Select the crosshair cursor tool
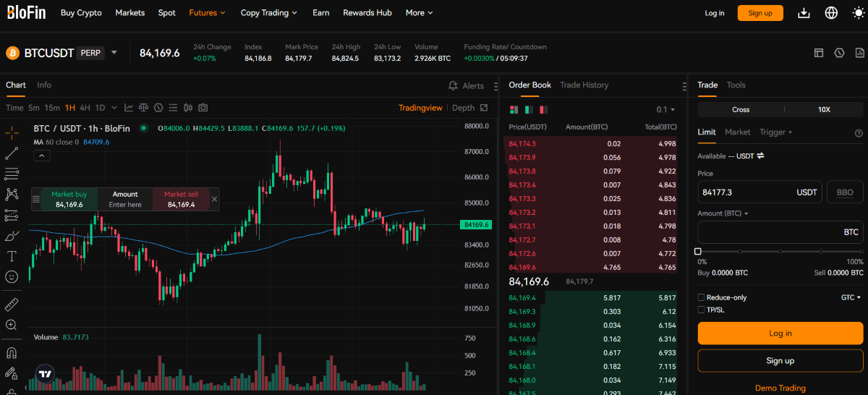The height and width of the screenshot is (395, 868). point(12,133)
